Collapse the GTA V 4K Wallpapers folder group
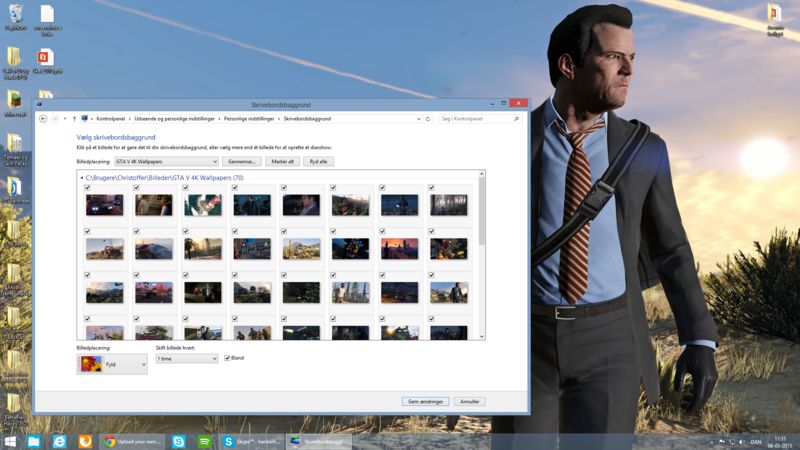800x450 pixels. 82,178
